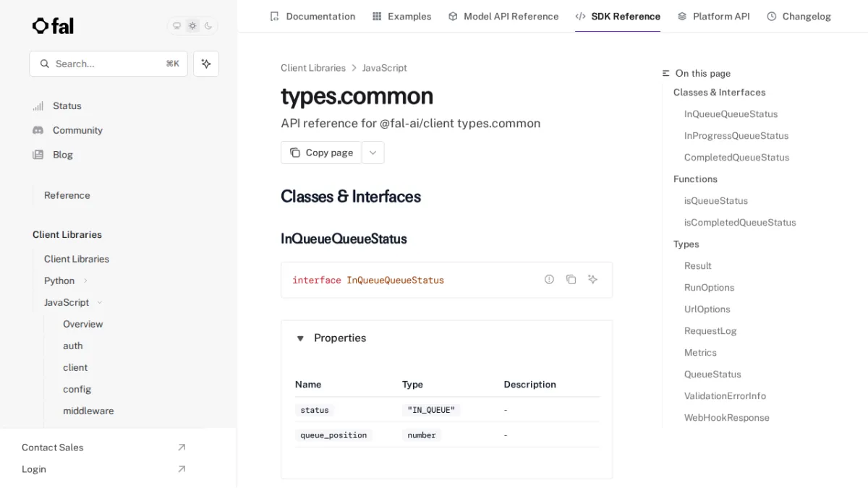Jump to isQueueStatus in page outline

tap(716, 201)
